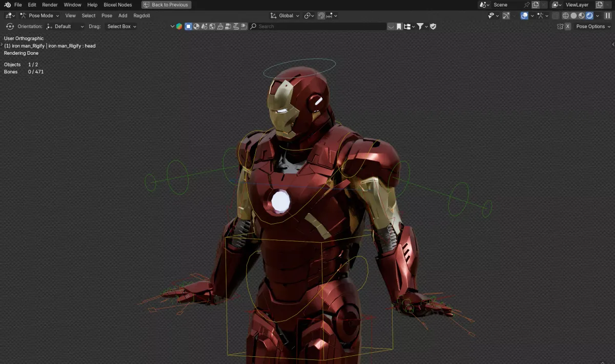Open the Edit menu
The image size is (615, 364).
(x=32, y=5)
